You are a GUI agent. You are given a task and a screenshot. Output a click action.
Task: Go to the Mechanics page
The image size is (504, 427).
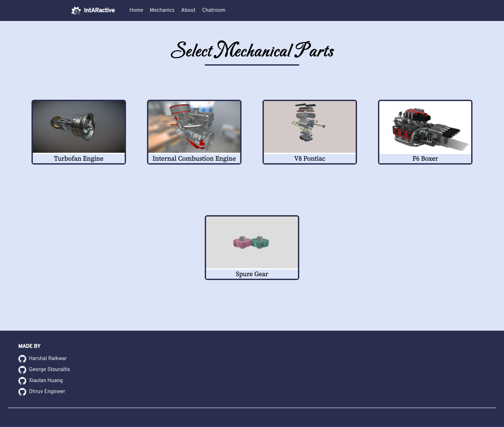(162, 10)
